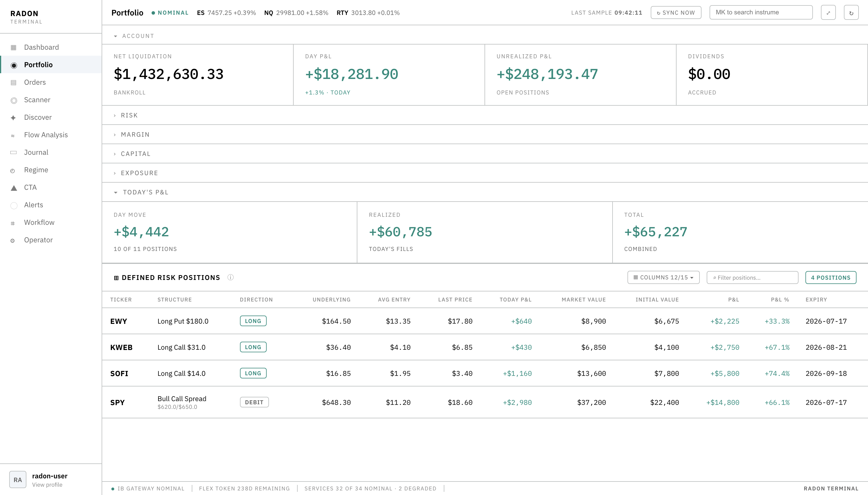Click the 4 POSITIONS button
Viewport: 868px width, 495px height.
[x=831, y=277]
